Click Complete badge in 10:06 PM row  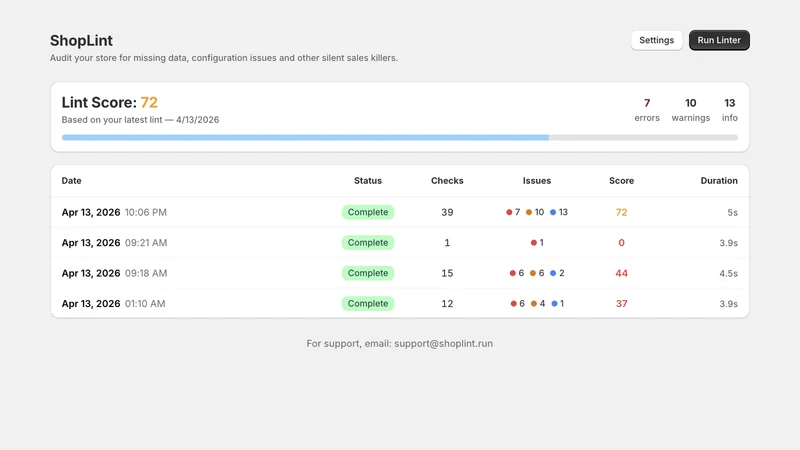point(368,212)
